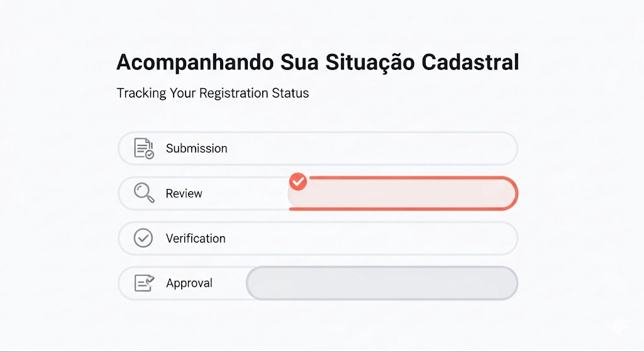Viewport: 644px width, 352px height.
Task: Click the Verification circled checkmark icon
Action: pyautogui.click(x=143, y=238)
